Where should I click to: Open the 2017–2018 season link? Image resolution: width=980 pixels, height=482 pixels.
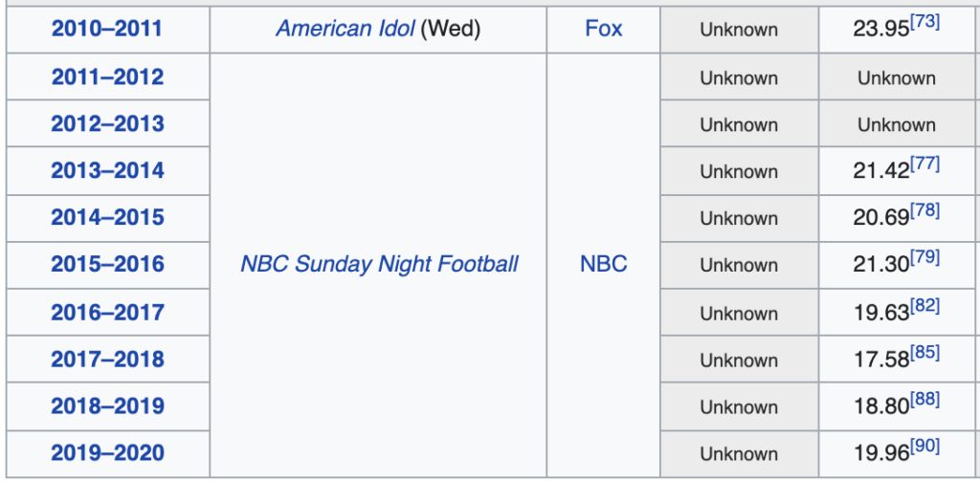[x=107, y=359]
